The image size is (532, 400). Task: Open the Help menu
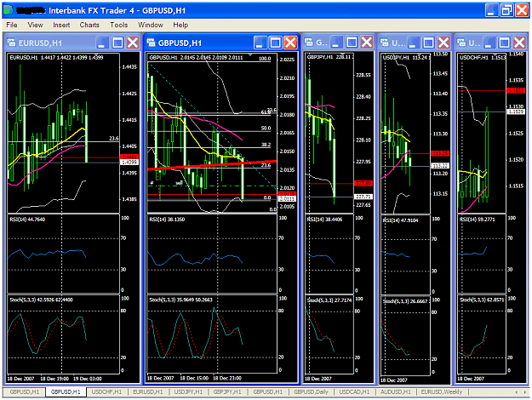(180, 25)
